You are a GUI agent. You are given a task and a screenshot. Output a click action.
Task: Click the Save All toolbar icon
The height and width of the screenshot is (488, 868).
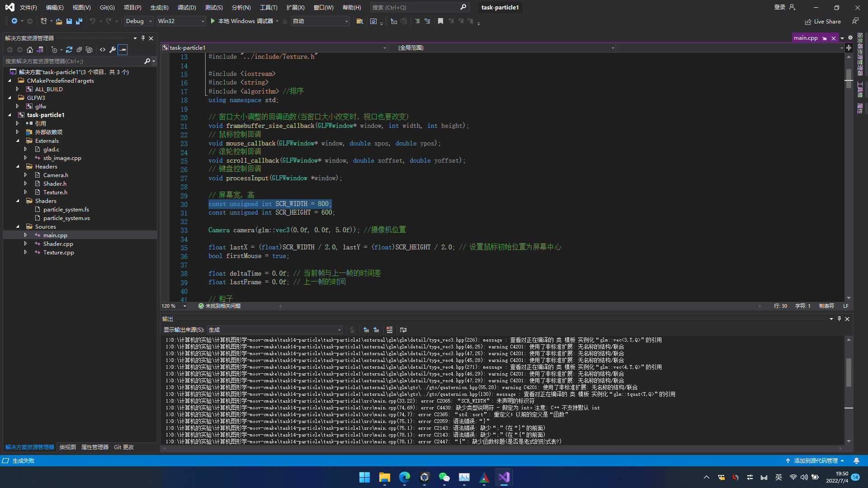tap(79, 21)
